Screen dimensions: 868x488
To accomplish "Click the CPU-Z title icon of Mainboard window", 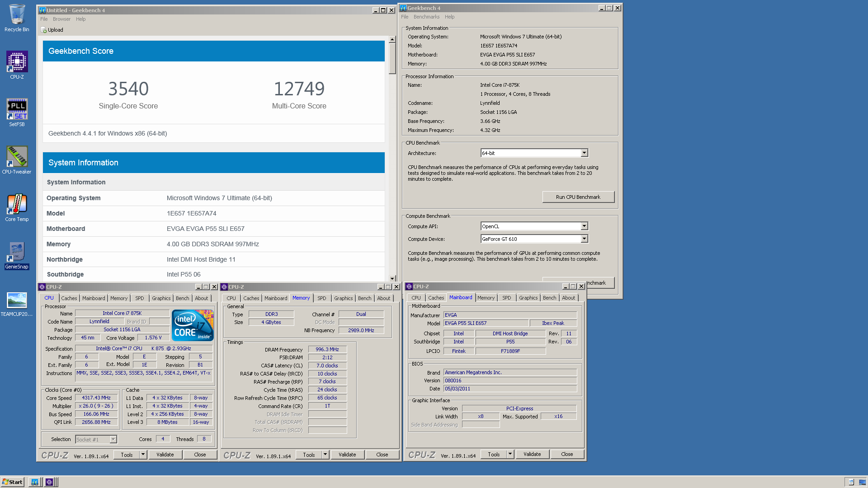I will pos(409,286).
